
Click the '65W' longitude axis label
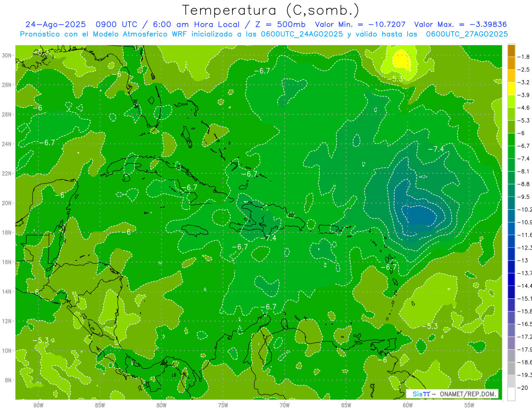(x=346, y=405)
